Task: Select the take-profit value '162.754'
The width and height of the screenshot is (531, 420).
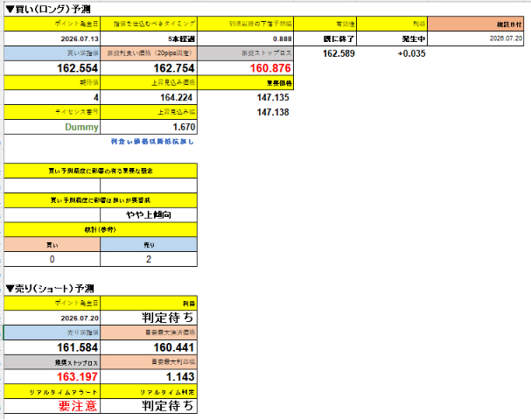Action: pyautogui.click(x=149, y=68)
